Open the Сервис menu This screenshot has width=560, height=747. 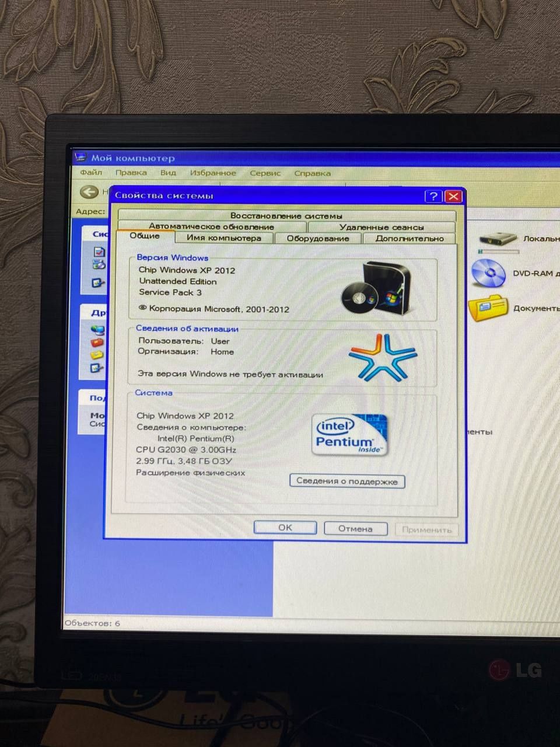pos(265,173)
